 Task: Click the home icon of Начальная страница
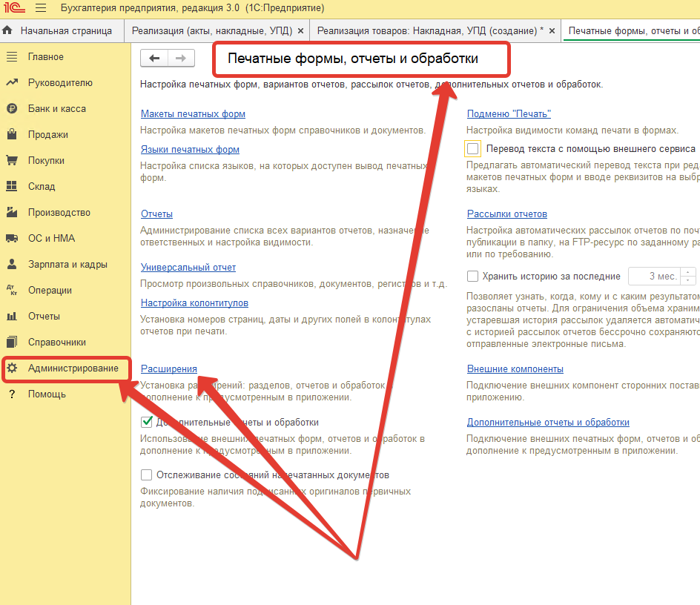[7, 30]
